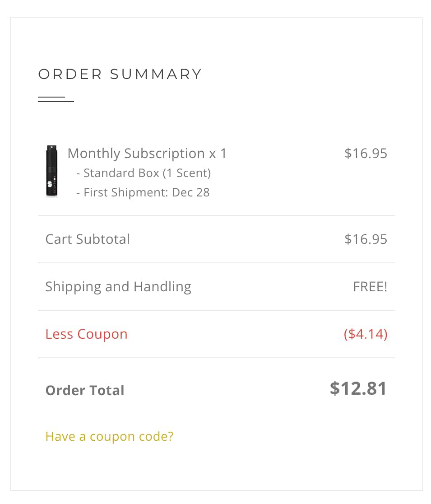
Task: Click the Monthly Subscription x 1 item title
Action: click(x=147, y=153)
